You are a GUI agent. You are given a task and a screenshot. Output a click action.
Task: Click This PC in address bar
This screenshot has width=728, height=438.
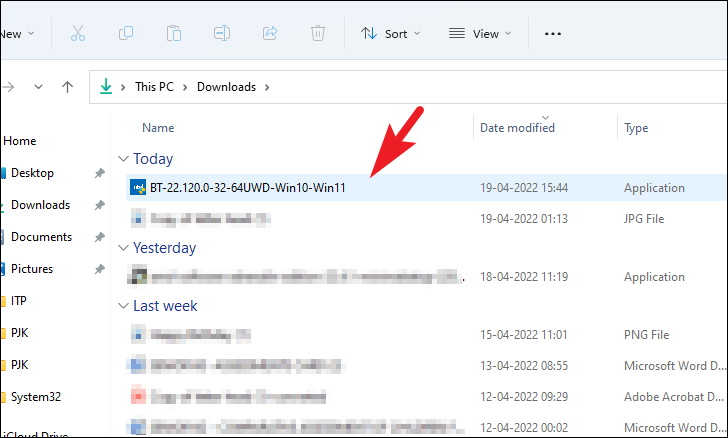154,87
